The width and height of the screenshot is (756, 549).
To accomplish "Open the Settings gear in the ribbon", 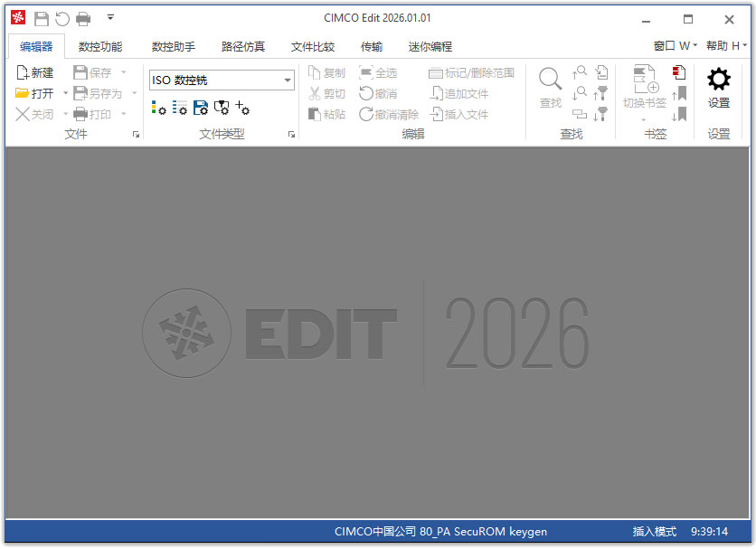I will pos(716,80).
